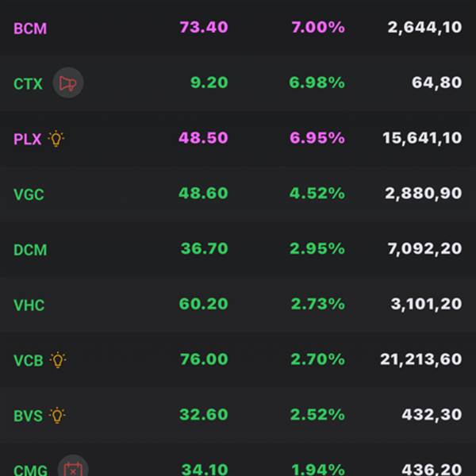Viewport: 476px width, 476px height.
Task: Click the VGC stock symbol
Action: (x=30, y=194)
